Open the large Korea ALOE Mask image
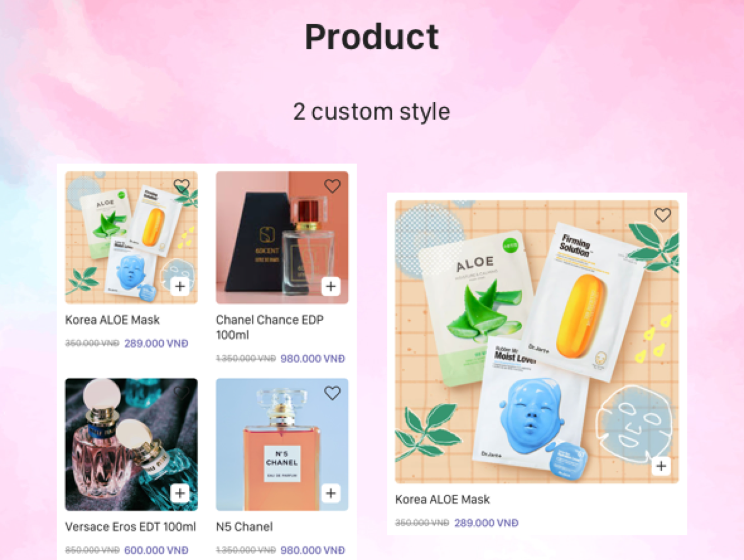The height and width of the screenshot is (560, 744). (537, 342)
